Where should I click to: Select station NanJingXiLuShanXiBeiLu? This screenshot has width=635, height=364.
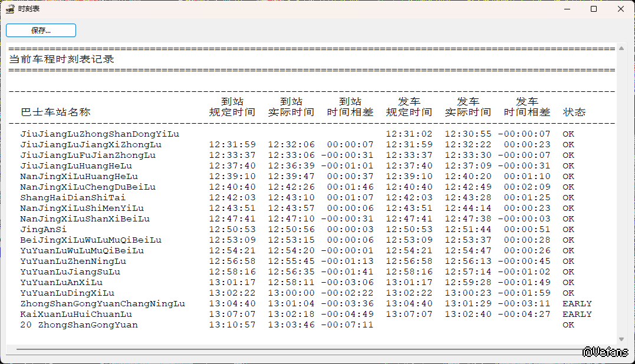(85, 219)
